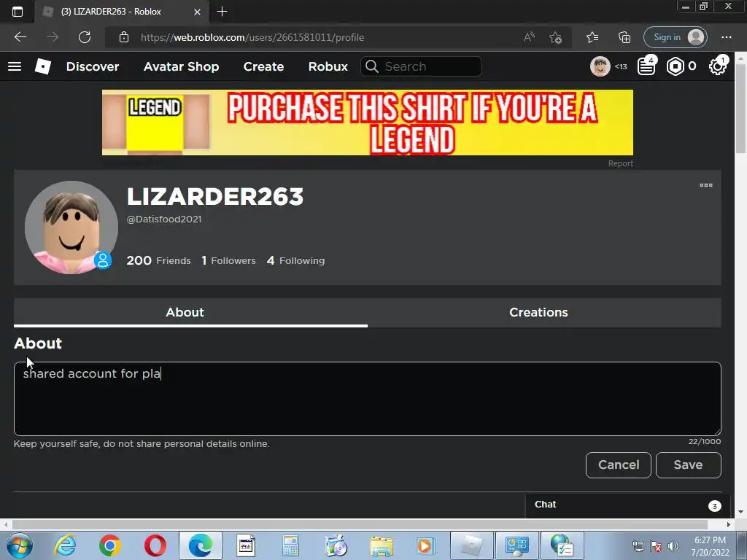Open Read aloud in address bar

point(529,37)
